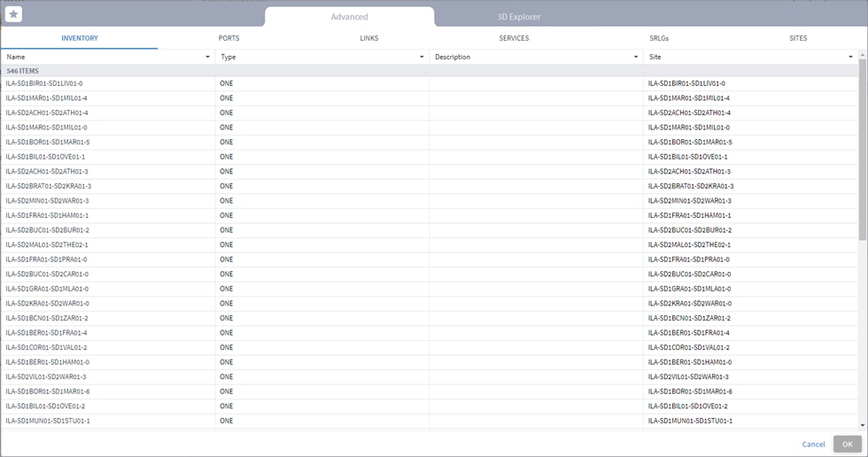Select the ILA-SD2KRA01-SD2WAR01-0 inventory row
868x457 pixels.
(429, 303)
